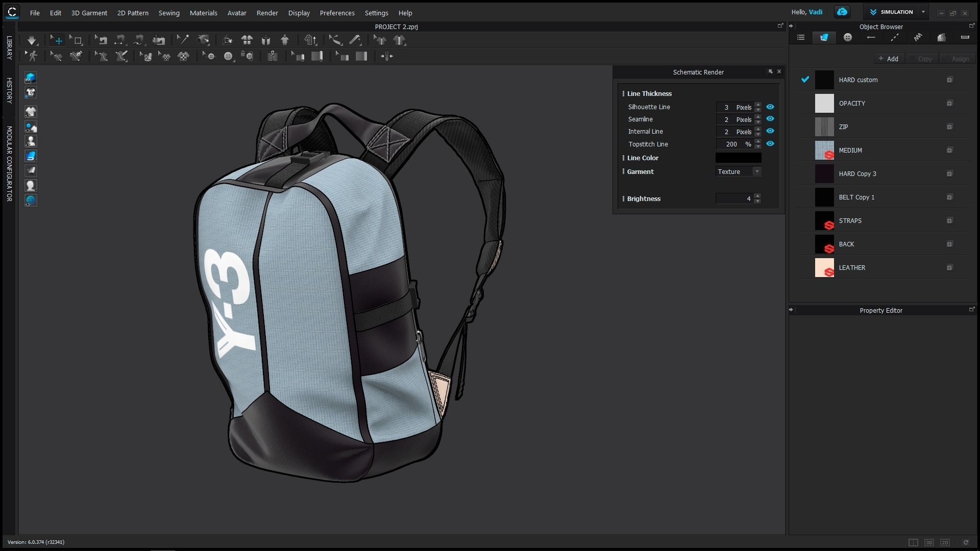Open the Materials menu

coord(203,13)
